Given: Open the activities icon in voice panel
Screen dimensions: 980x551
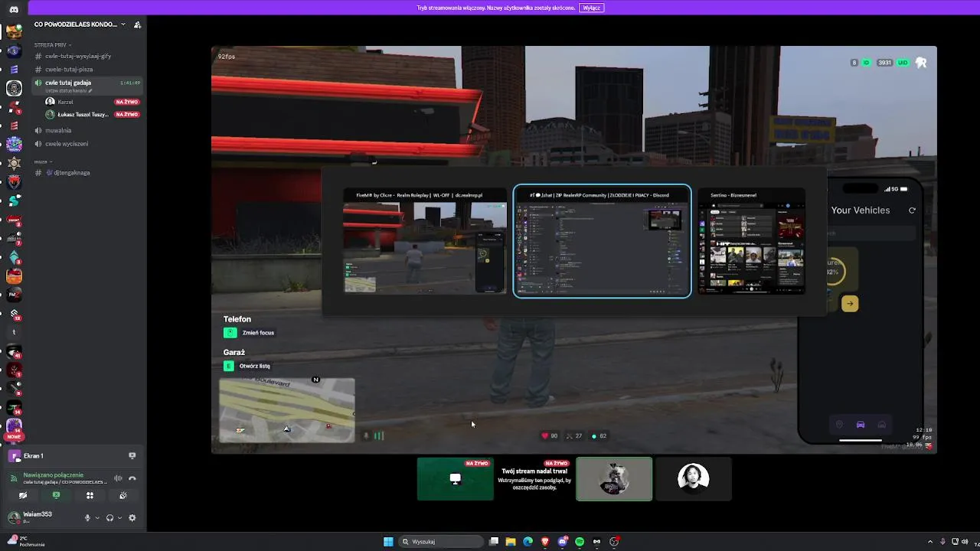Looking at the screenshot, I should click(90, 495).
